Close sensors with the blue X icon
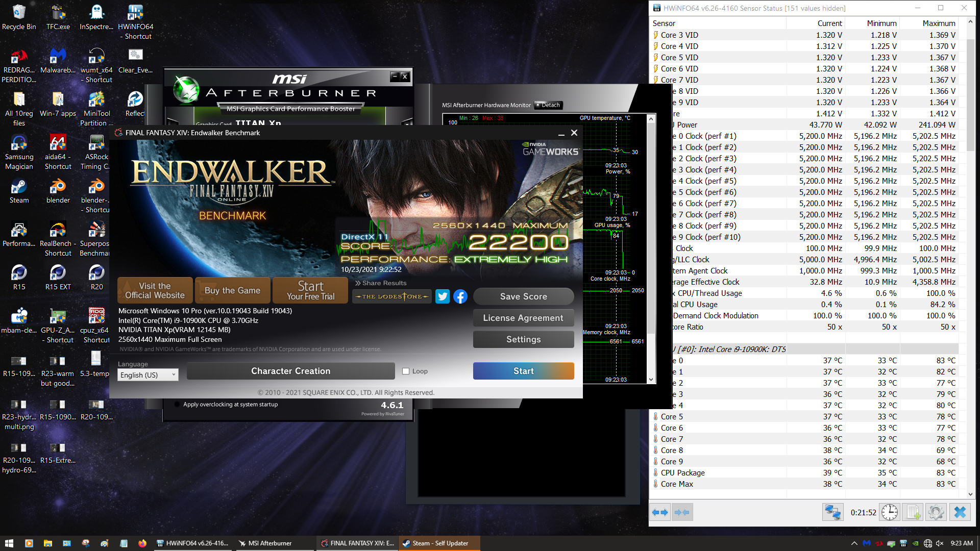This screenshot has width=980, height=551. tap(960, 512)
